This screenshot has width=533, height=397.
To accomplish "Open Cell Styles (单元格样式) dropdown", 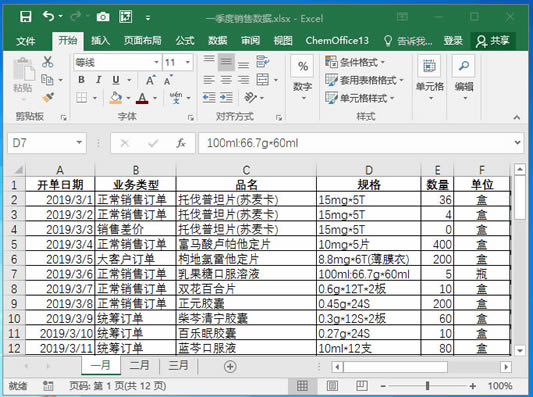I will pos(360,98).
